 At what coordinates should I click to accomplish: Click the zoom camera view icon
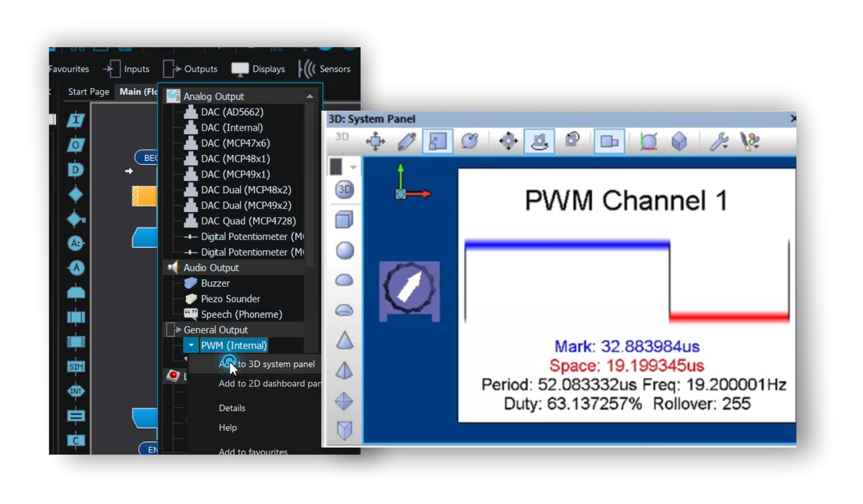tap(572, 140)
